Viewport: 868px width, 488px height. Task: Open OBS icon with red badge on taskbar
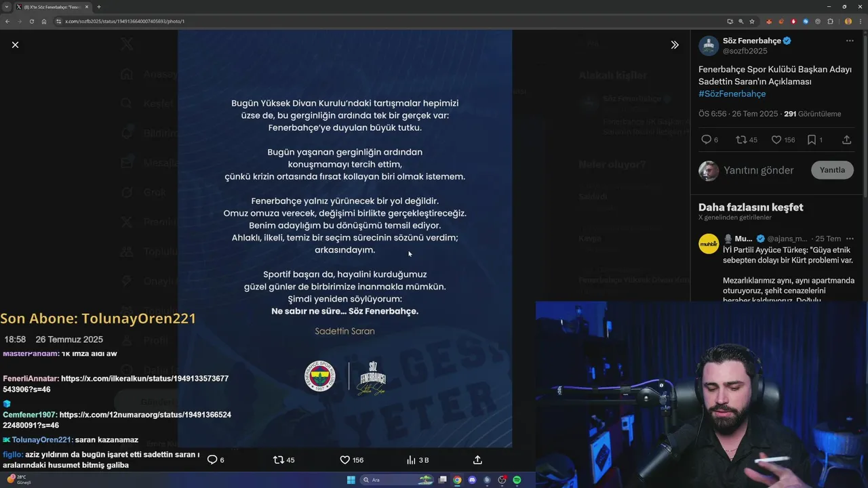[502, 480]
